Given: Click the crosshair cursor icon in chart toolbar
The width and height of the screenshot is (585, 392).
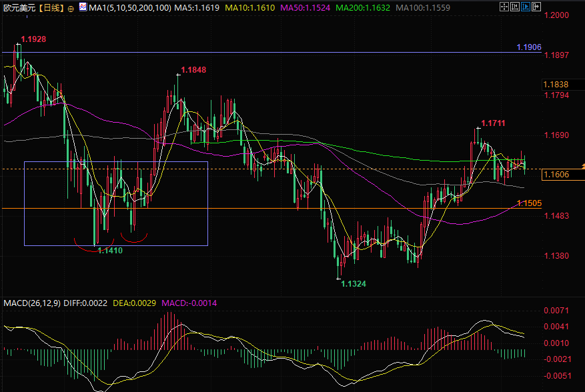Looking at the screenshot, I should click(x=504, y=7).
